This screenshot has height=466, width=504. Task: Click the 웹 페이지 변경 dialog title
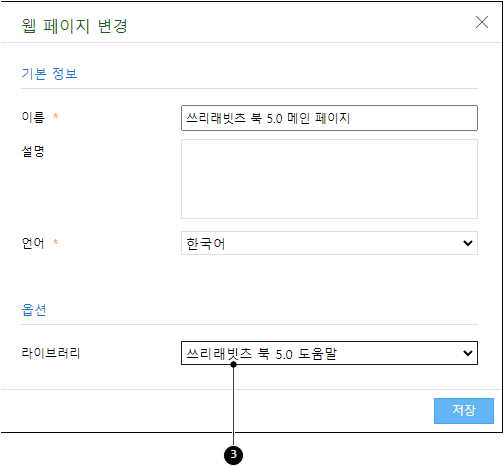pos(75,26)
